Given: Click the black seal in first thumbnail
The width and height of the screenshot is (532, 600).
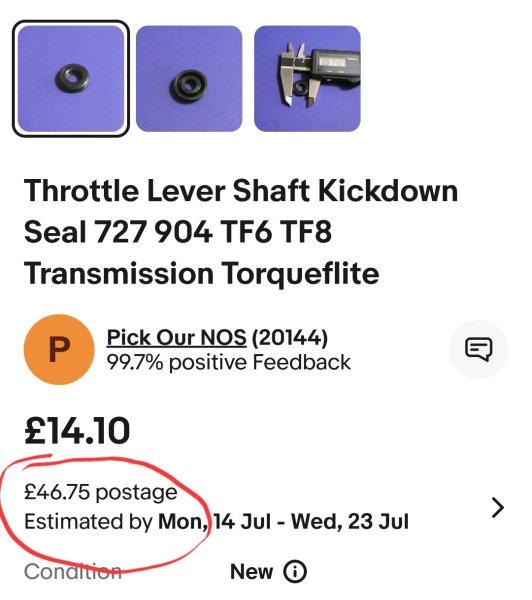Looking at the screenshot, I should [x=73, y=78].
